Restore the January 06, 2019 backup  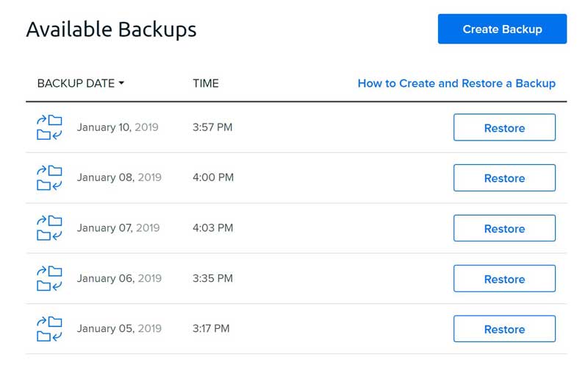504,279
